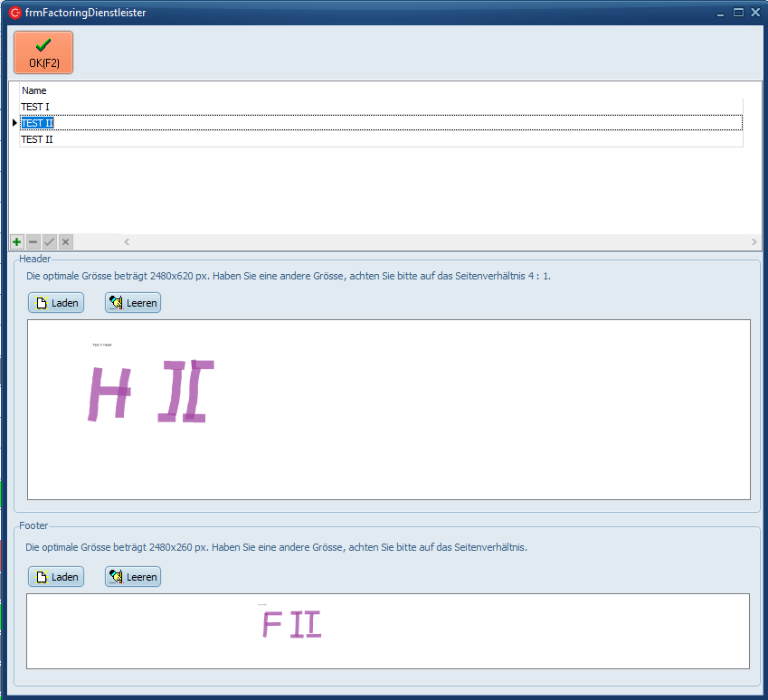Click the checkmark post-edit icon in grid navigator
This screenshot has height=700, width=768.
point(50,242)
